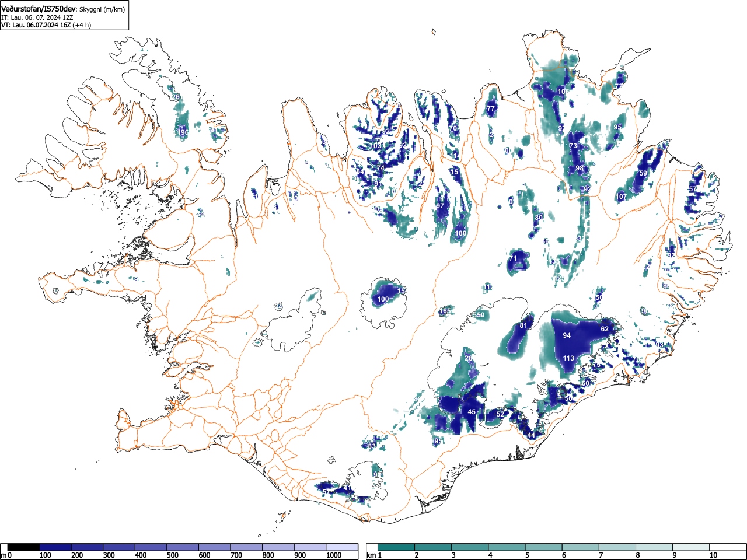
Task: Pick the 900–1000 m pale lavender legend swatch
Action: tap(310, 547)
